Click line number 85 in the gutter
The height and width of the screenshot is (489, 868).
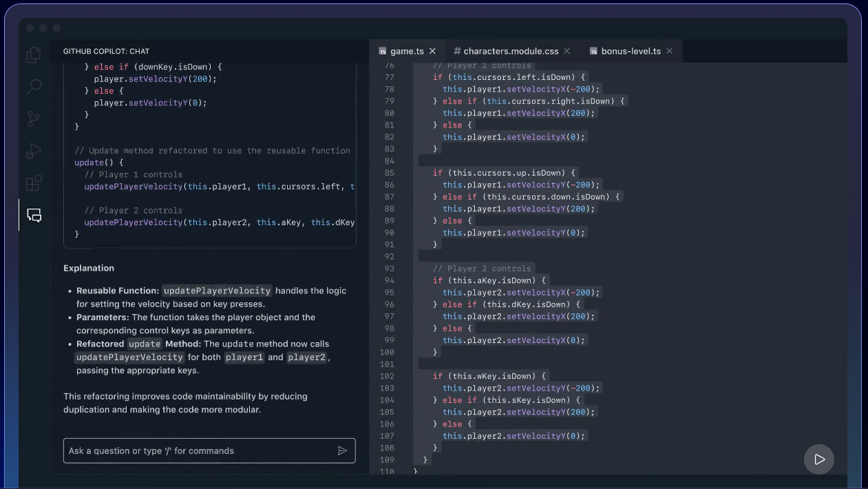(x=390, y=173)
